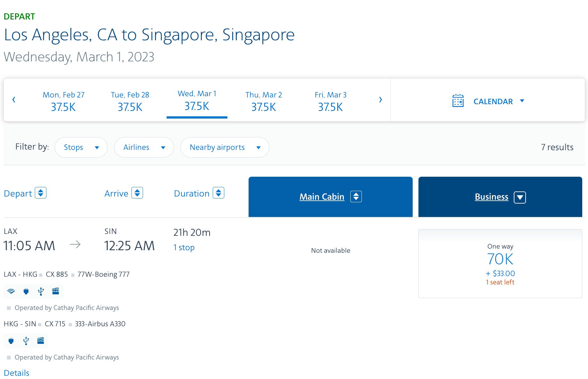This screenshot has width=588, height=379.
Task: Open flight Details link
Action: pyautogui.click(x=16, y=373)
